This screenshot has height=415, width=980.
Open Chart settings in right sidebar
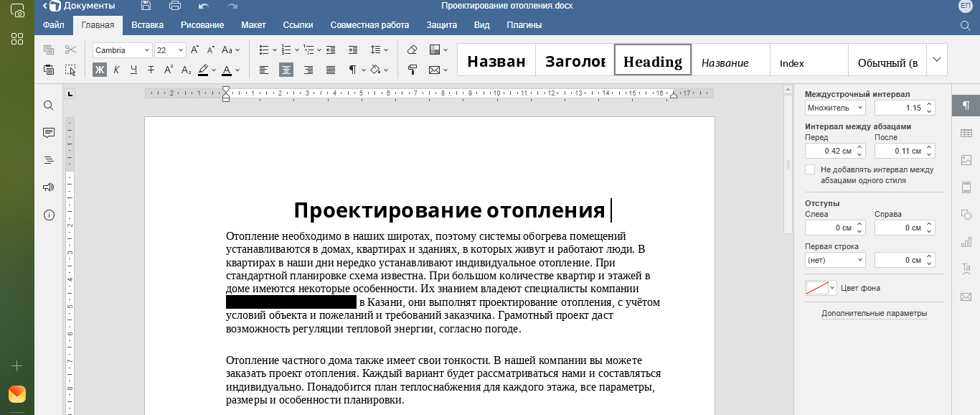(x=966, y=242)
